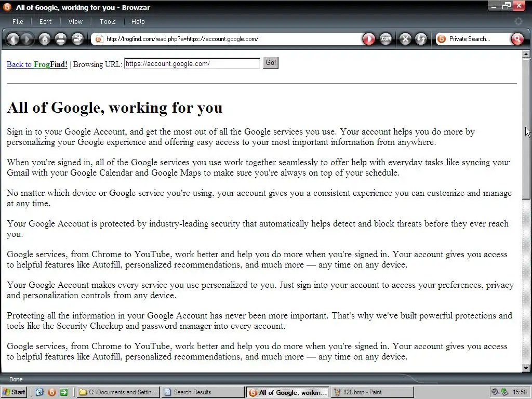Screen dimensions: 532x399
Task: Open the Home page button
Action: point(45,39)
